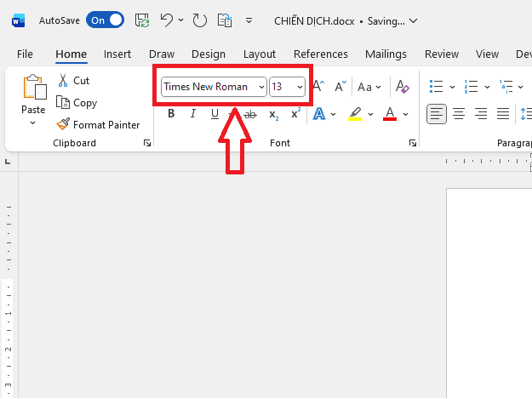Click the Save icon in title bar

(x=142, y=20)
